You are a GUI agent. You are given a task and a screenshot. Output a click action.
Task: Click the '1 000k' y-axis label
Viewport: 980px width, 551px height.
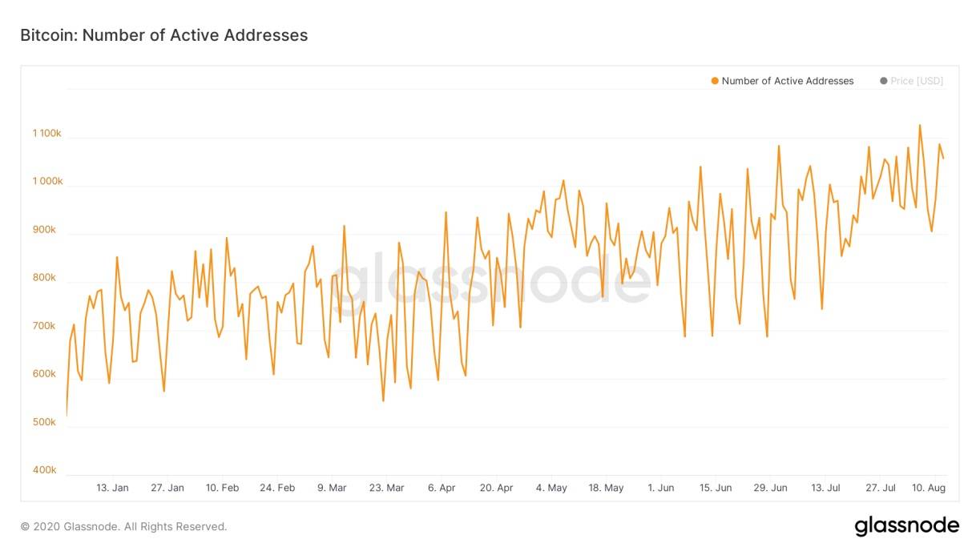click(x=46, y=182)
